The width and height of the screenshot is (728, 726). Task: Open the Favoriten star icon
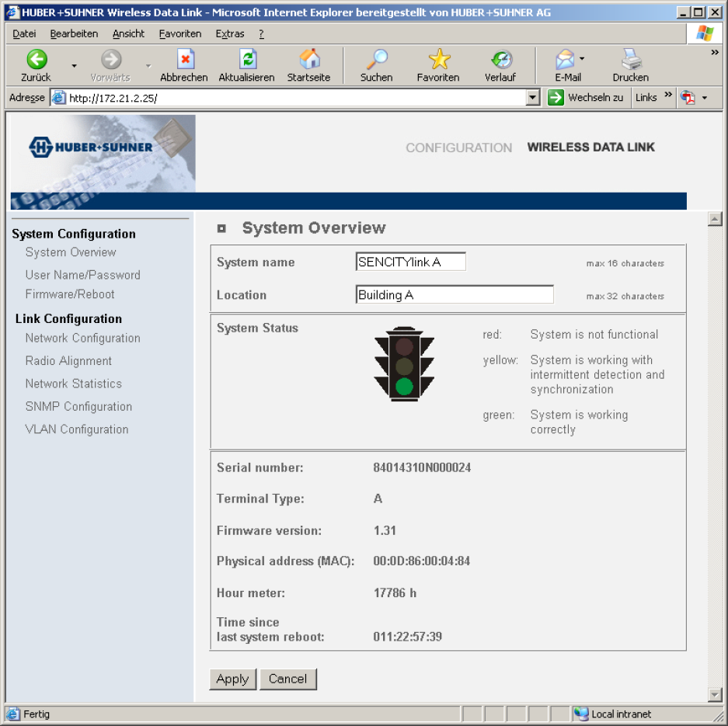tap(439, 59)
